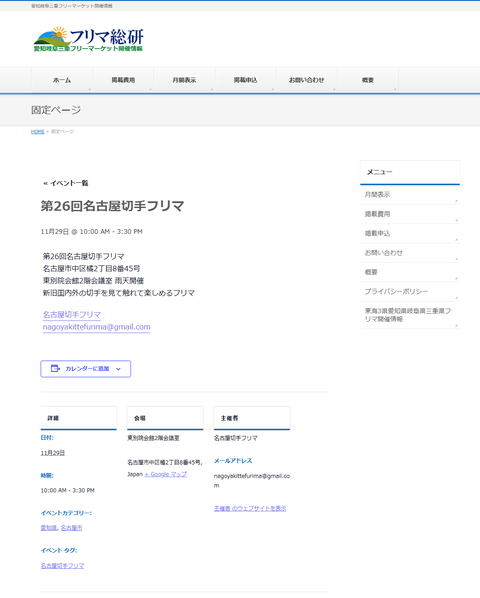Click the 11月29日 date under 詳細
This screenshot has width=480, height=598.
(x=53, y=453)
